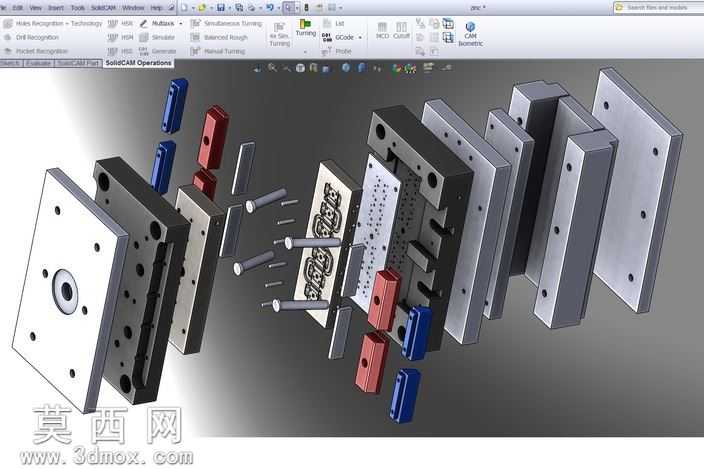704x469 pixels.
Task: Click the MCO button
Action: tap(382, 30)
